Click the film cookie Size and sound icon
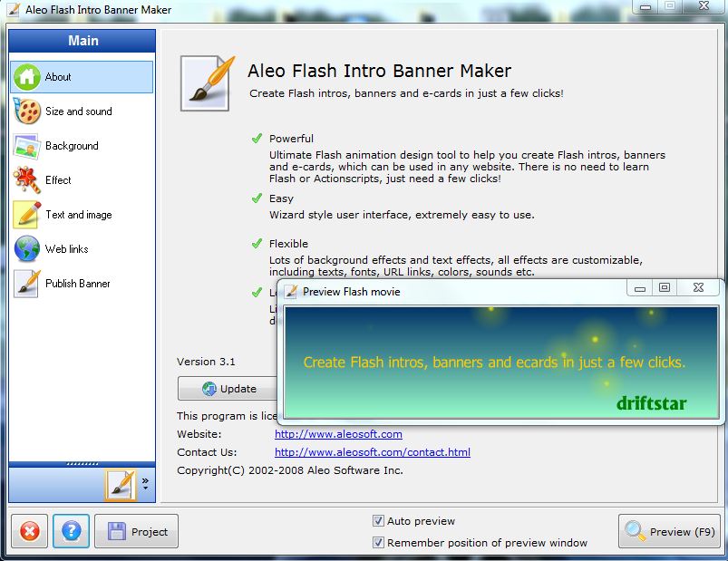The height and width of the screenshot is (561, 728). click(27, 111)
